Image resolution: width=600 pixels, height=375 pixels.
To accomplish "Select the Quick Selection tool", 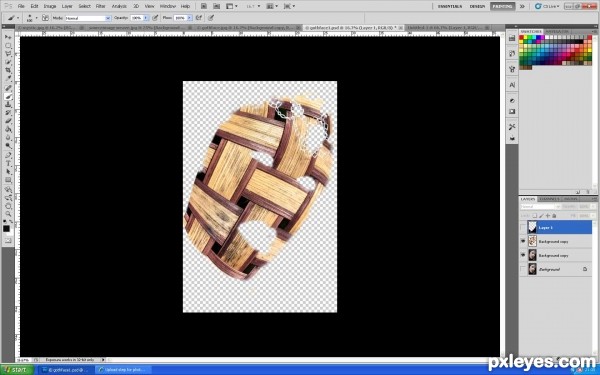I will (x=8, y=62).
